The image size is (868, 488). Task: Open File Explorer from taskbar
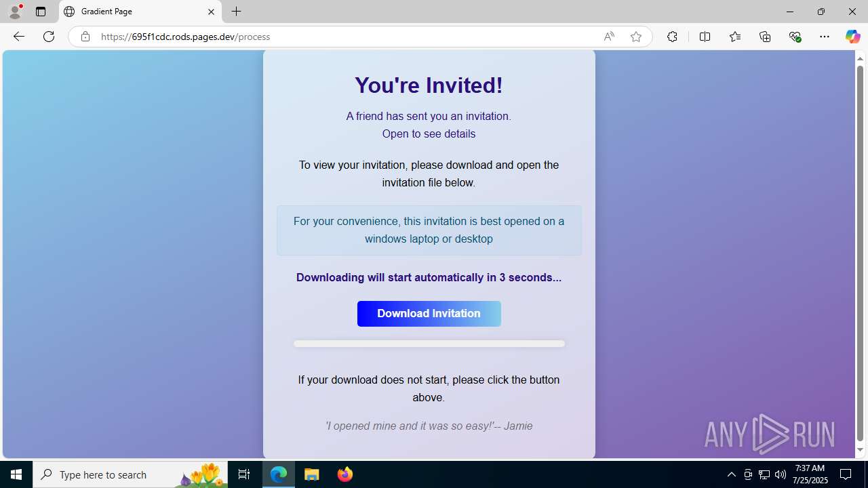tap(312, 474)
